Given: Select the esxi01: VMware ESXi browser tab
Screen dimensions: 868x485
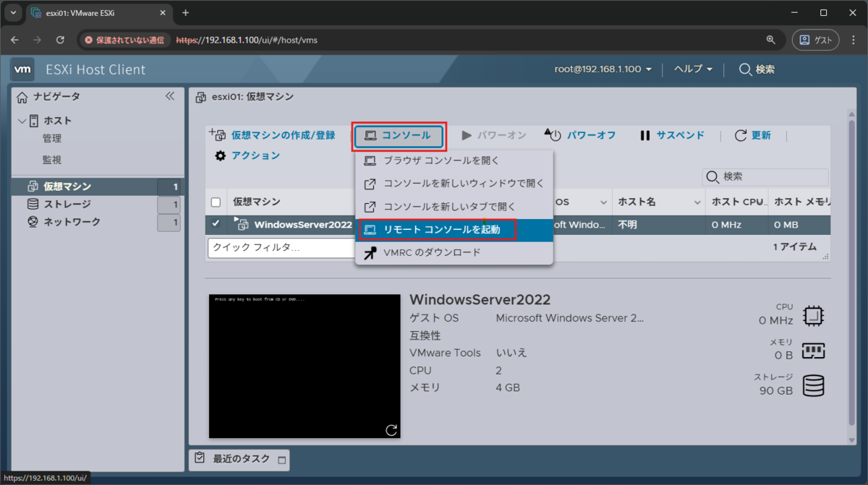Looking at the screenshot, I should click(99, 13).
